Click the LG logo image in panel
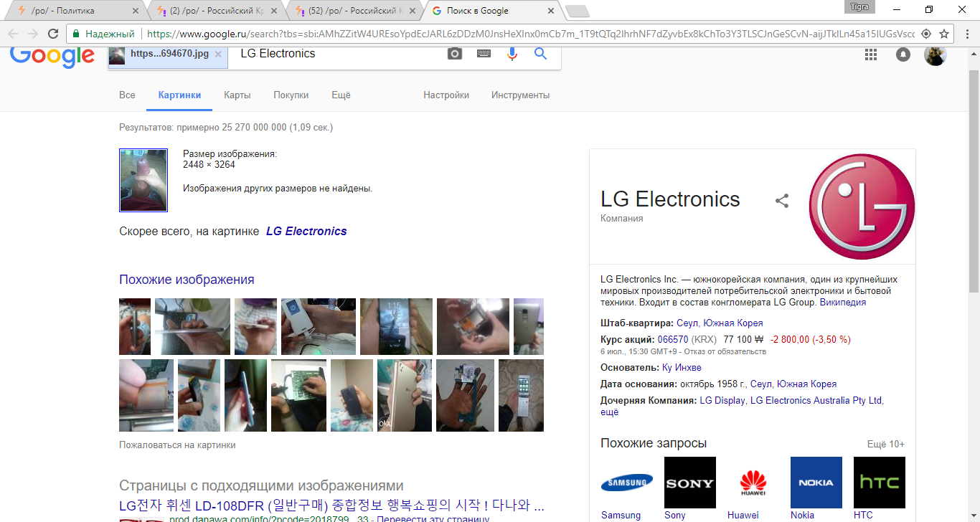The width and height of the screenshot is (980, 522). pyautogui.click(x=862, y=207)
